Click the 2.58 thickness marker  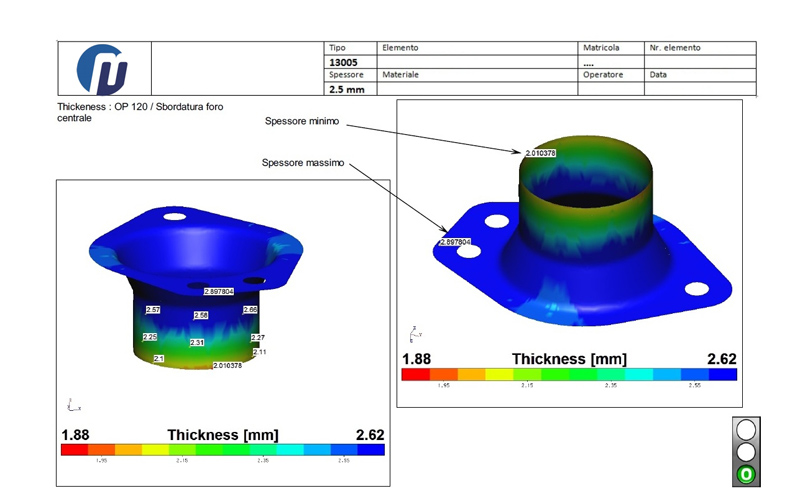pyautogui.click(x=200, y=315)
